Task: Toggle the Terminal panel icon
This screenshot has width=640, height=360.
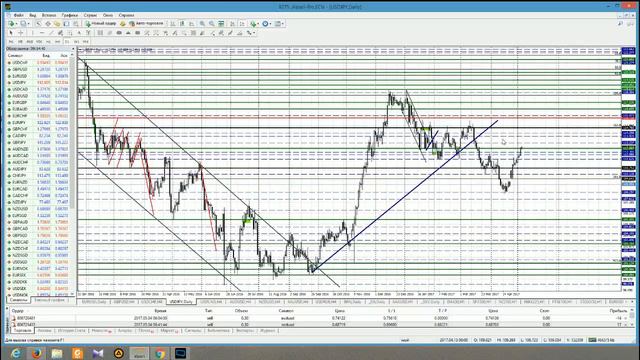Action: coord(66,24)
